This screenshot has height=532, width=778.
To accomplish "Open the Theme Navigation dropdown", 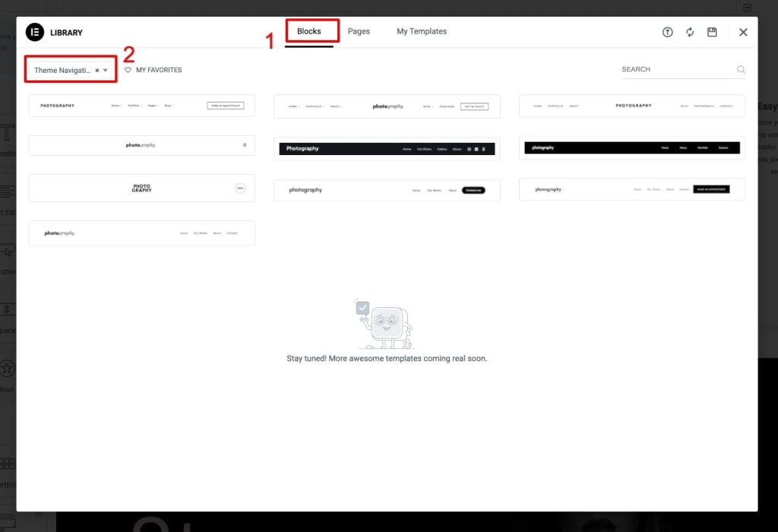I will coord(106,69).
